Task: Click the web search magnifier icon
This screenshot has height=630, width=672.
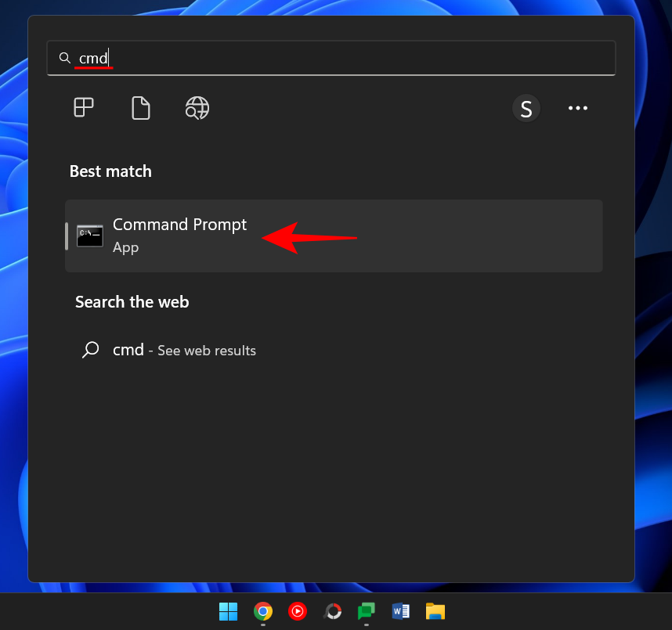Action: [91, 350]
